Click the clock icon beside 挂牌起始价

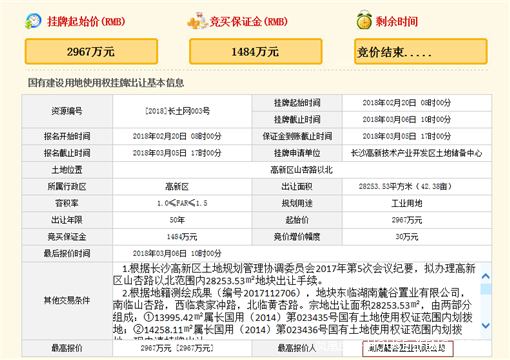click(33, 21)
